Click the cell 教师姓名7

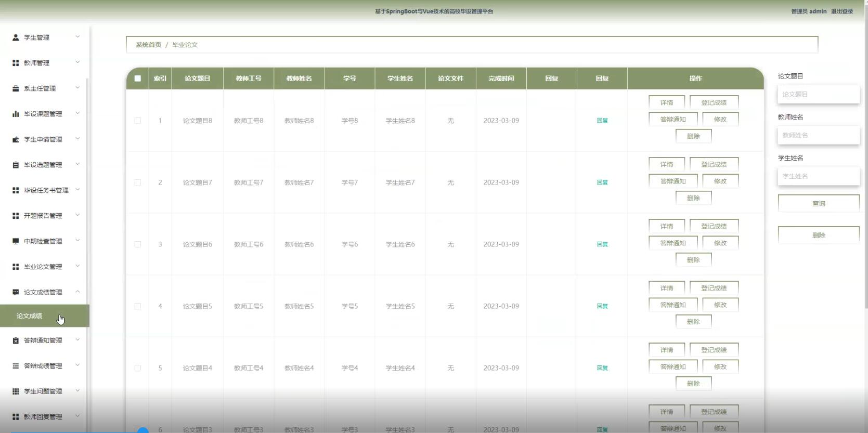(x=299, y=182)
